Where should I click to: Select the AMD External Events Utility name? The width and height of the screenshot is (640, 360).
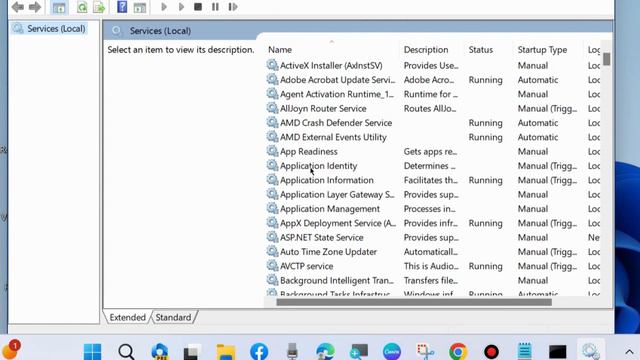[x=333, y=137]
